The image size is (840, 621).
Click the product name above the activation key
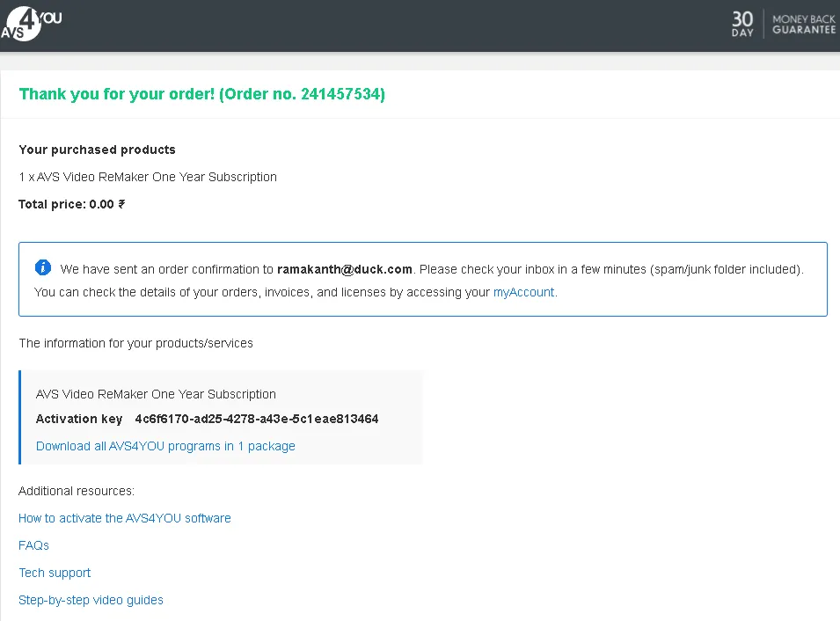coord(156,394)
